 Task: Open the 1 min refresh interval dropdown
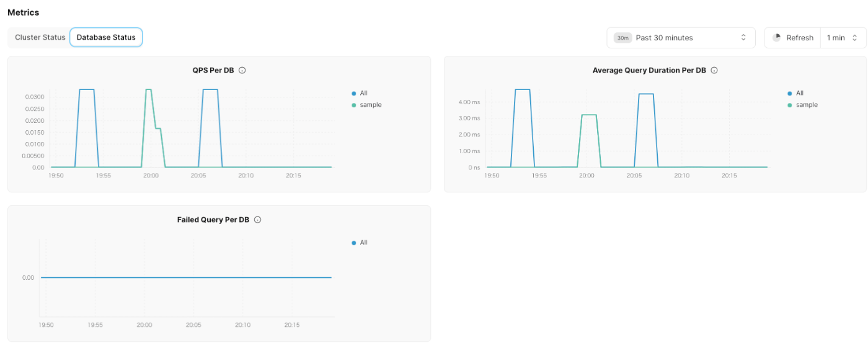pos(842,38)
